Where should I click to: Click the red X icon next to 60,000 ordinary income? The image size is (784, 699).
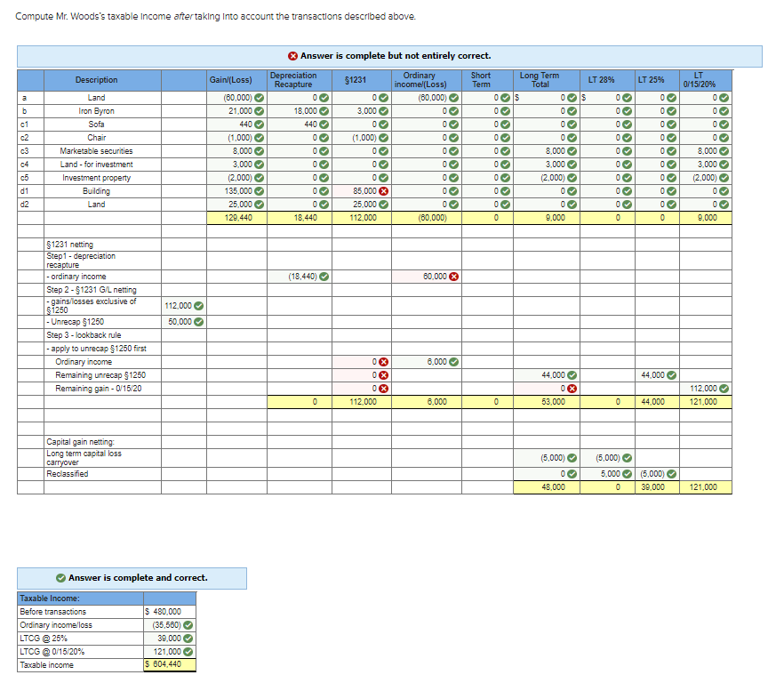453,277
